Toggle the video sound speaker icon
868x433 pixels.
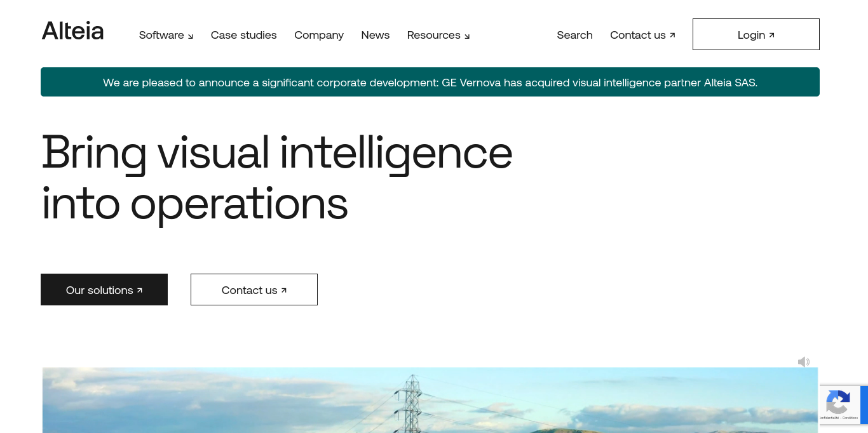[803, 362]
